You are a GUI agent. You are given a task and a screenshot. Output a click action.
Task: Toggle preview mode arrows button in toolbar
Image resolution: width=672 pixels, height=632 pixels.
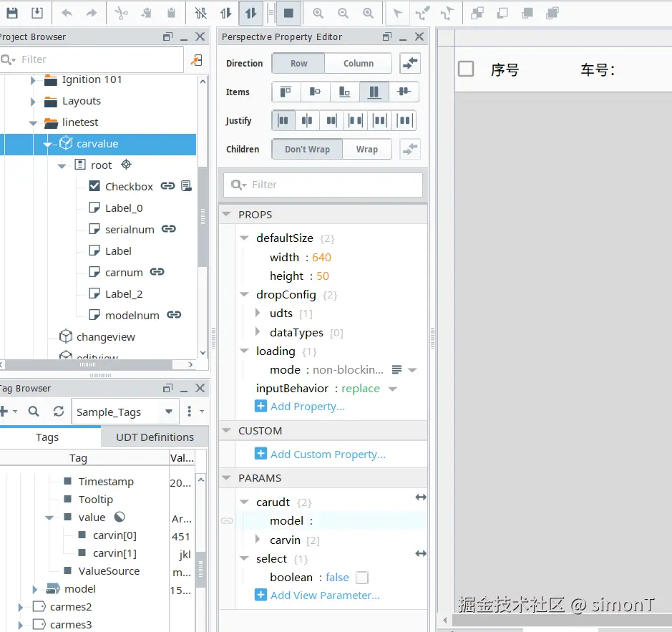[x=251, y=13]
